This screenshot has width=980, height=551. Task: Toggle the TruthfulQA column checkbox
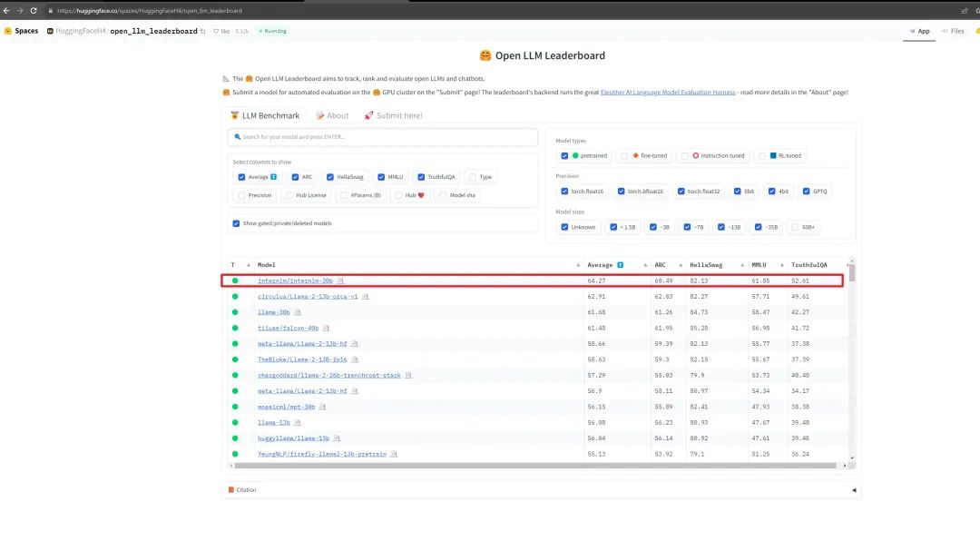click(421, 177)
